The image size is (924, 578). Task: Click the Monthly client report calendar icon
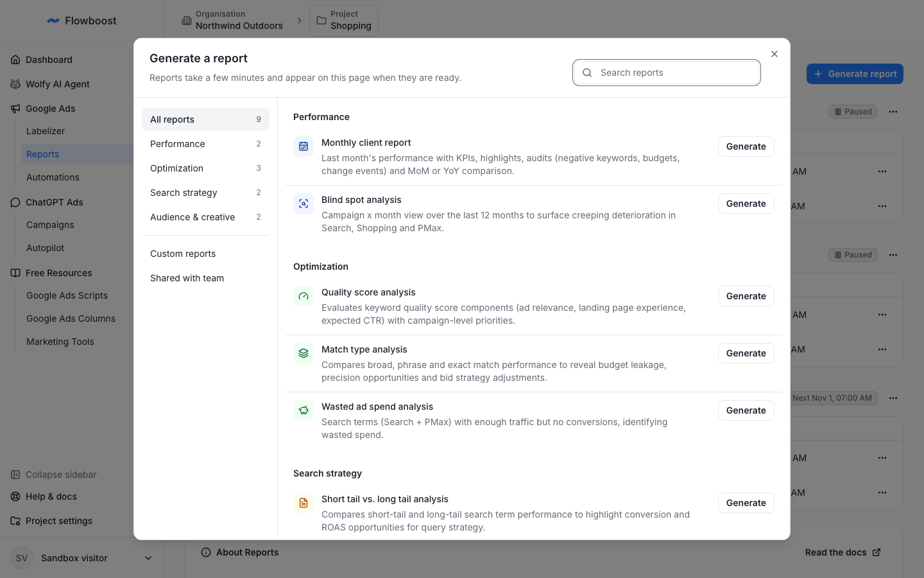(x=304, y=146)
